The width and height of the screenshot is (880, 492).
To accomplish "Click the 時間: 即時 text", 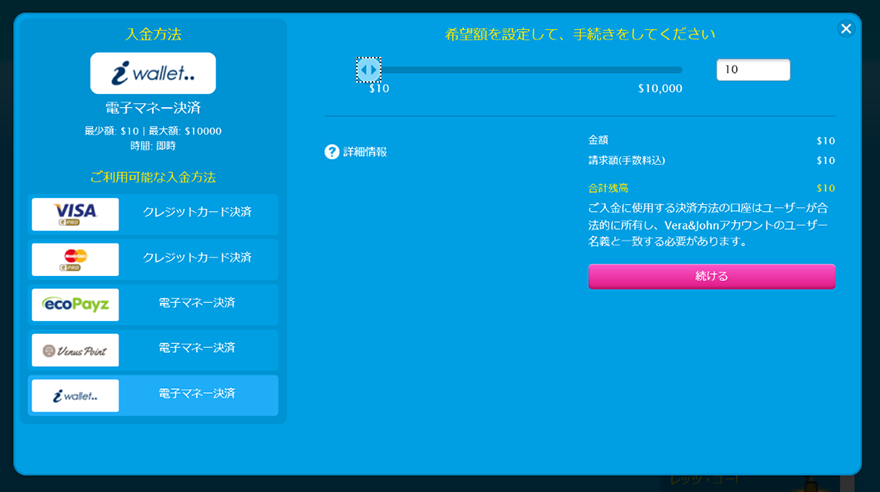I will pyautogui.click(x=153, y=146).
